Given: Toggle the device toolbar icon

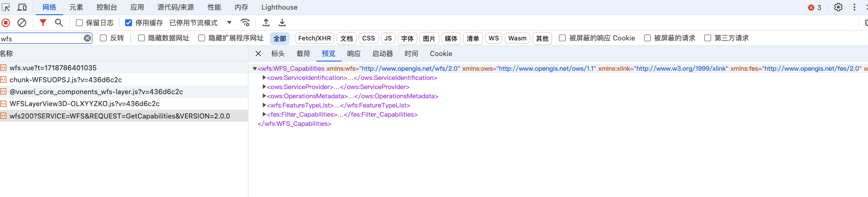Looking at the screenshot, I should 22,7.
